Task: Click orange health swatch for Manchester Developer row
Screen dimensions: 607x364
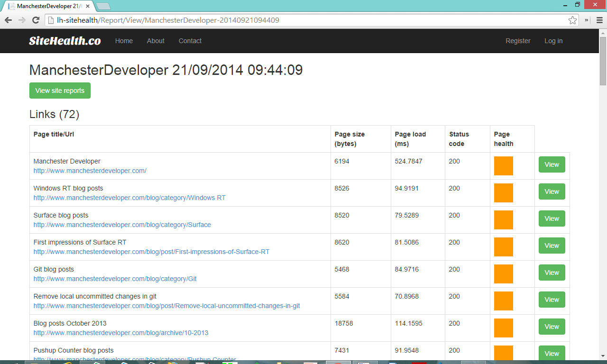Action: tap(504, 166)
